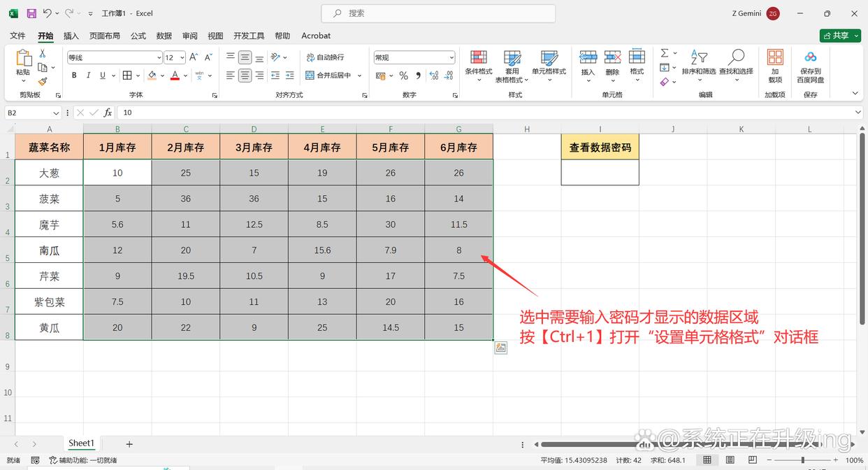The image size is (868, 470).
Task: Click the fill color bucket button
Action: (152, 76)
